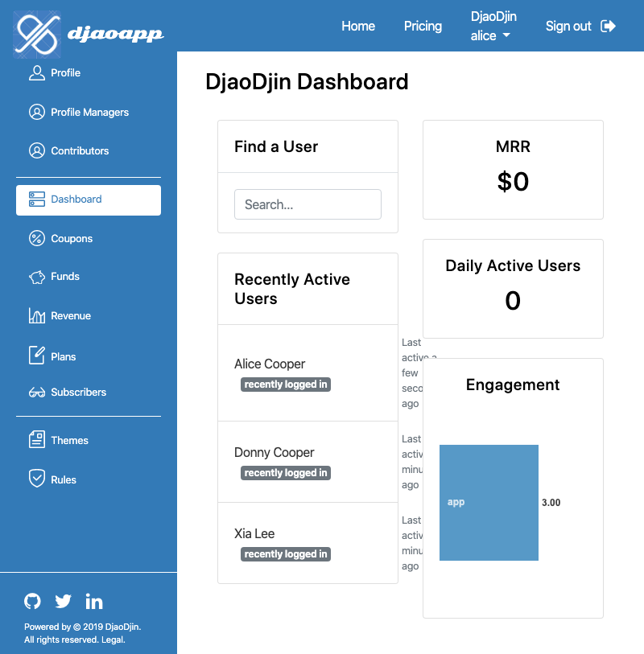
Task: Expand the DjaoDjin alice account dropdown
Action: pyautogui.click(x=493, y=26)
